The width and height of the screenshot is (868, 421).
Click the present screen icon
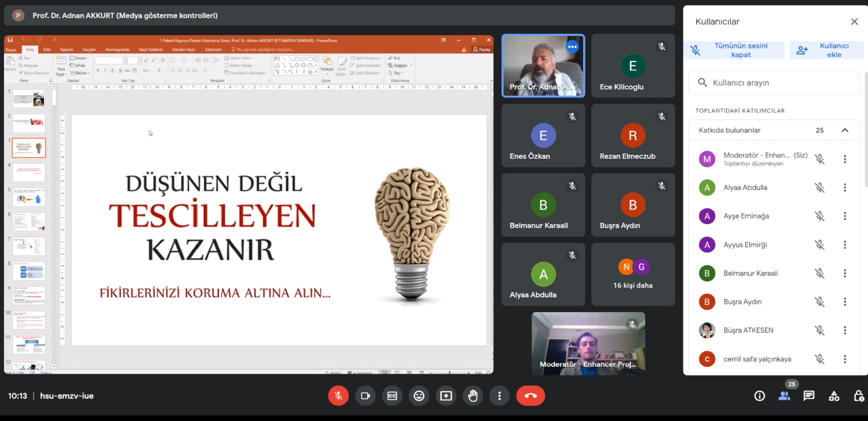coord(446,395)
